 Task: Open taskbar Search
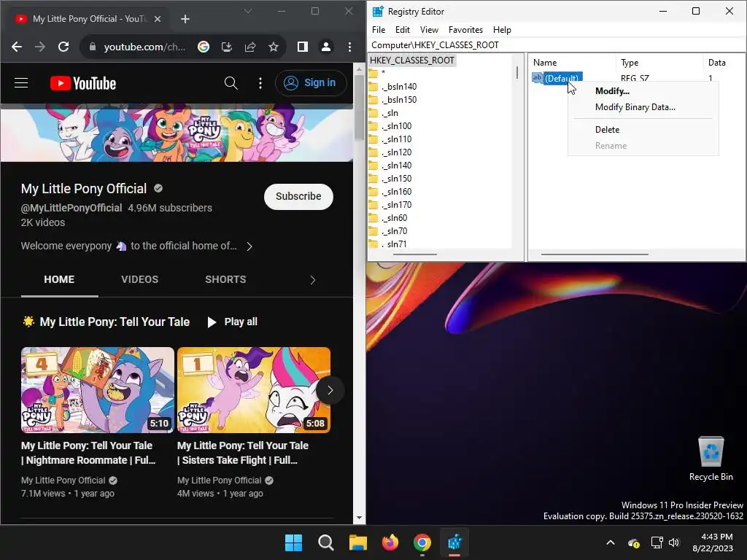click(326, 542)
